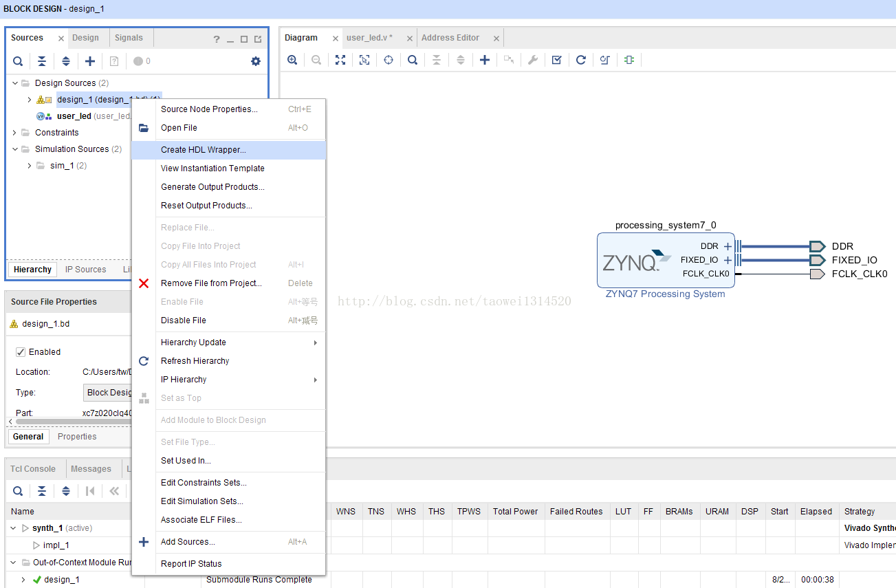Image resolution: width=896 pixels, height=588 pixels.
Task: Click the crosshair auto-fit selection icon in Diagram
Action: pyautogui.click(x=389, y=60)
